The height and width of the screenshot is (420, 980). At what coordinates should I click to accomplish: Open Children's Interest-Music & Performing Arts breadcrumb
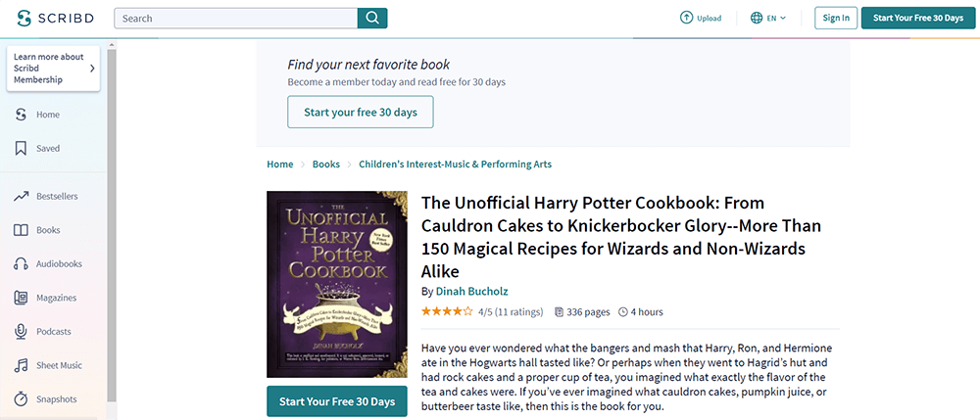pyautogui.click(x=455, y=164)
